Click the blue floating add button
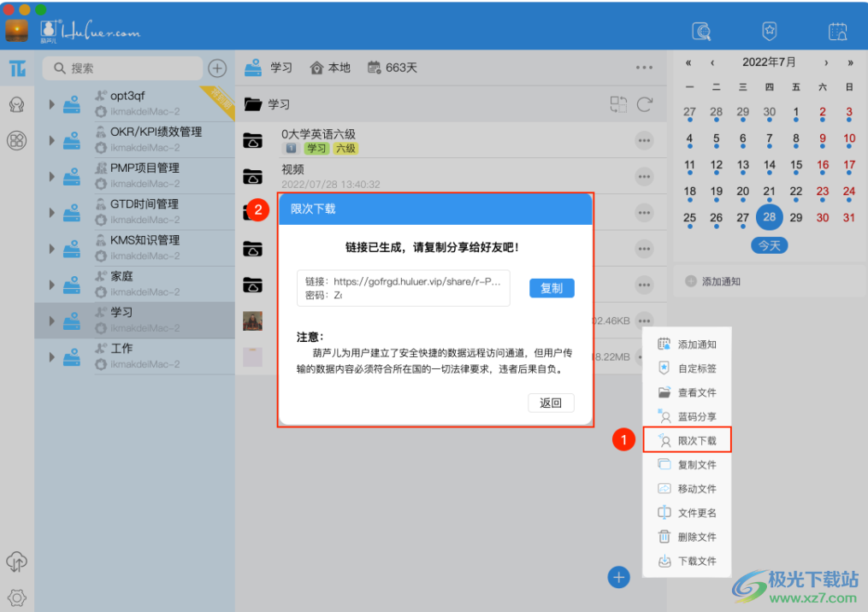 click(618, 577)
